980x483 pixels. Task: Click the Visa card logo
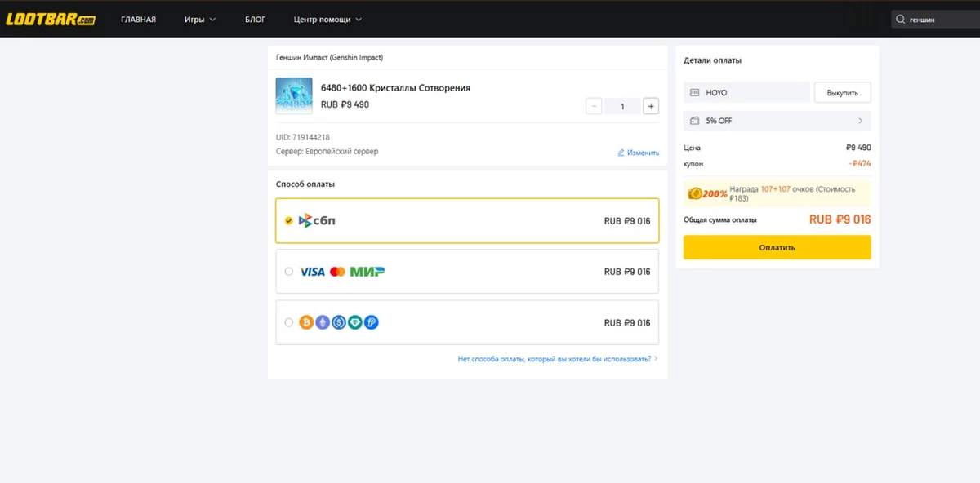click(312, 272)
